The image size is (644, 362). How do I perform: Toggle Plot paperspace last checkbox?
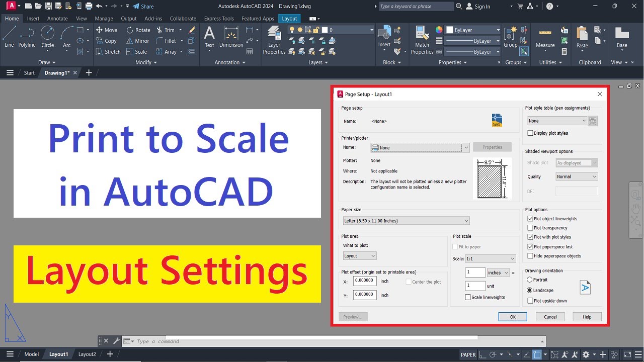click(530, 247)
